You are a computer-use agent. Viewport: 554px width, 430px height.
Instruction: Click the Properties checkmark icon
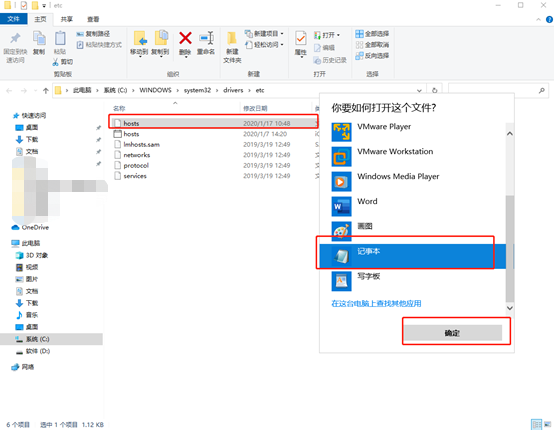tap(301, 38)
